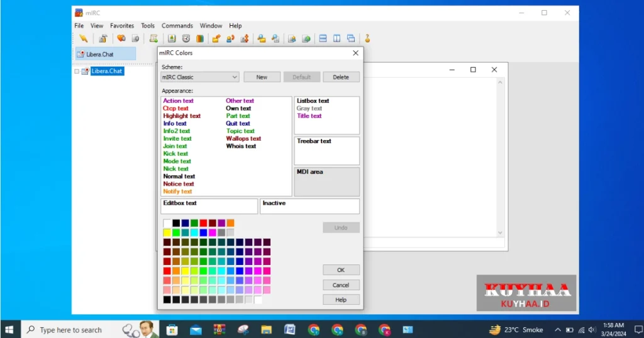This screenshot has height=338, width=644.
Task: Select Libera.Chat in the treebar
Action: (107, 71)
